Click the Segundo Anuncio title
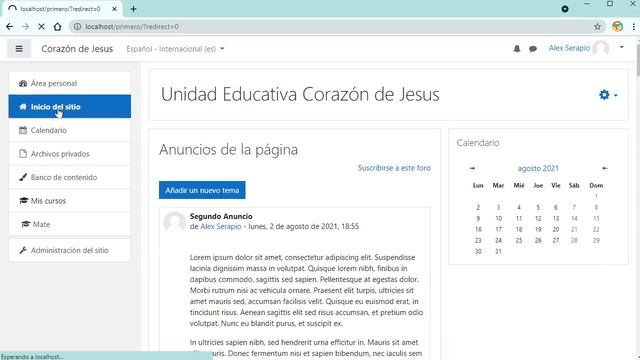 221,216
